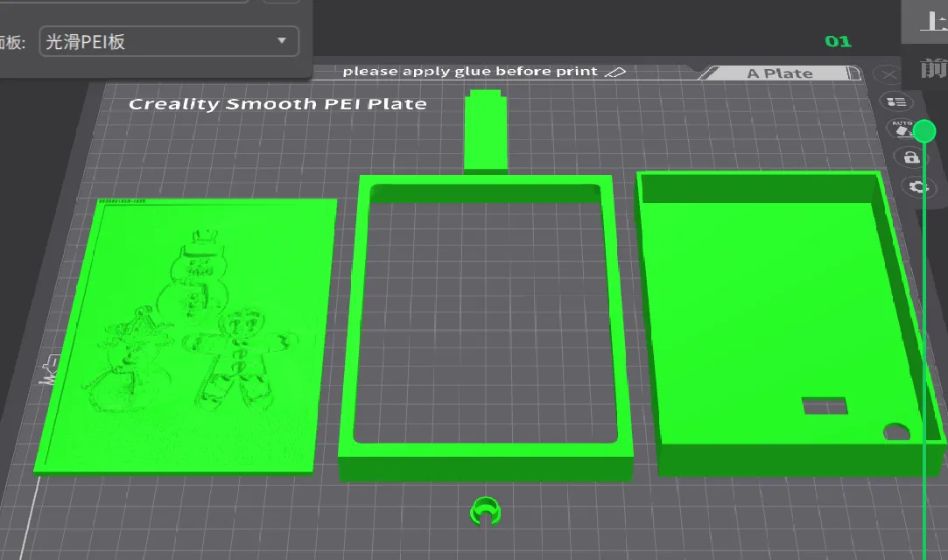The width and height of the screenshot is (948, 560).
Task: Remove plate with the X circle icon
Action: click(x=888, y=75)
